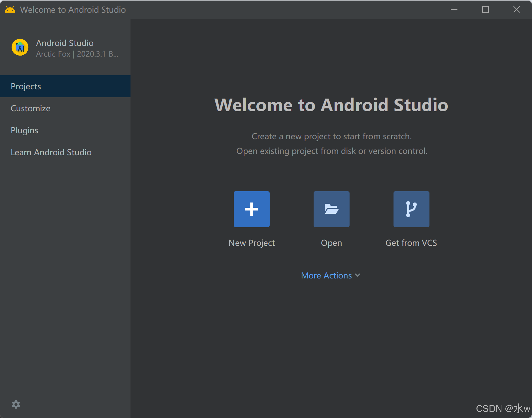Go to Learn Android Studio
This screenshot has width=532, height=418.
coord(65,152)
